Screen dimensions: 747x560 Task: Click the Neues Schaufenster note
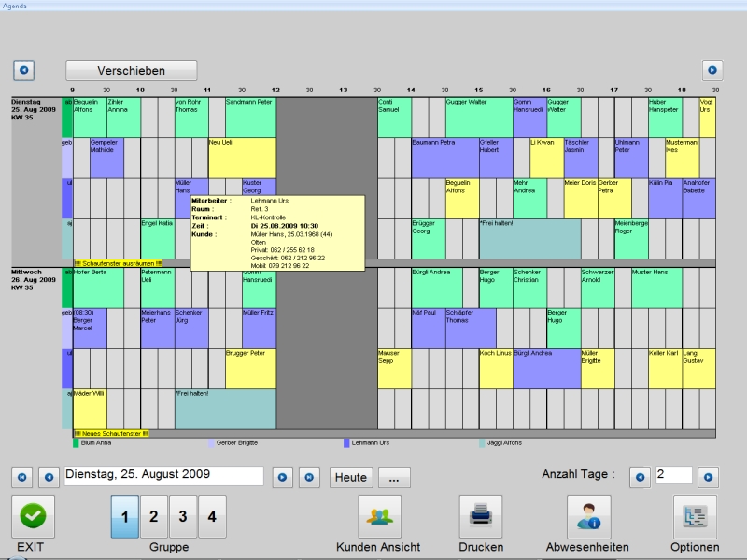(111, 434)
